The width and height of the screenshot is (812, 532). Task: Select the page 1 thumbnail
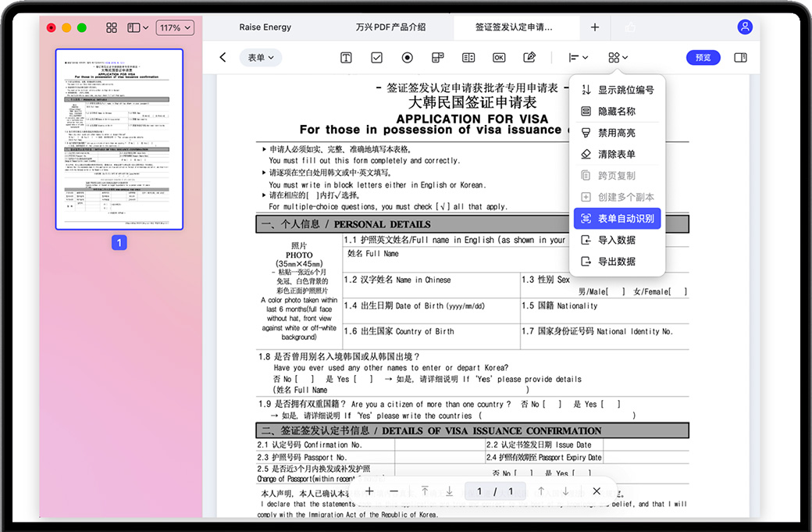tap(119, 139)
